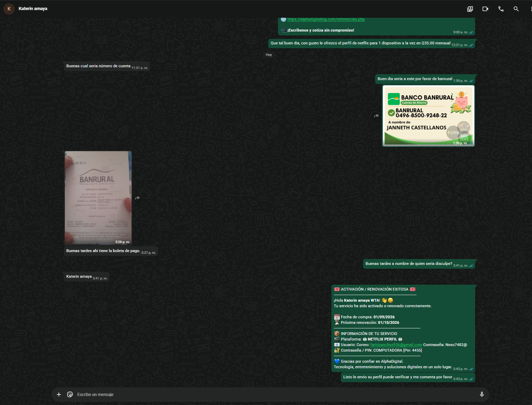Select message 'Buenas tardes ahi tiene la boleta de pago.'
Image resolution: width=532 pixels, height=405 pixels.
coord(111,251)
